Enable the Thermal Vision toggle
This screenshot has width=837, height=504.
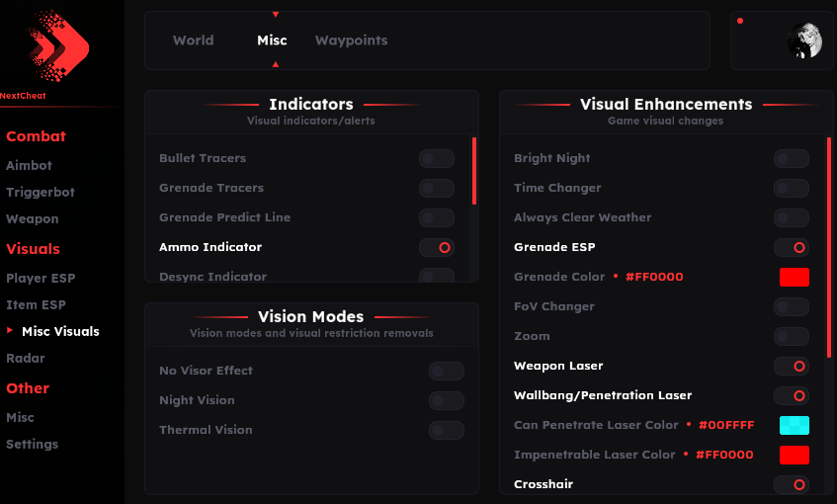(x=446, y=430)
